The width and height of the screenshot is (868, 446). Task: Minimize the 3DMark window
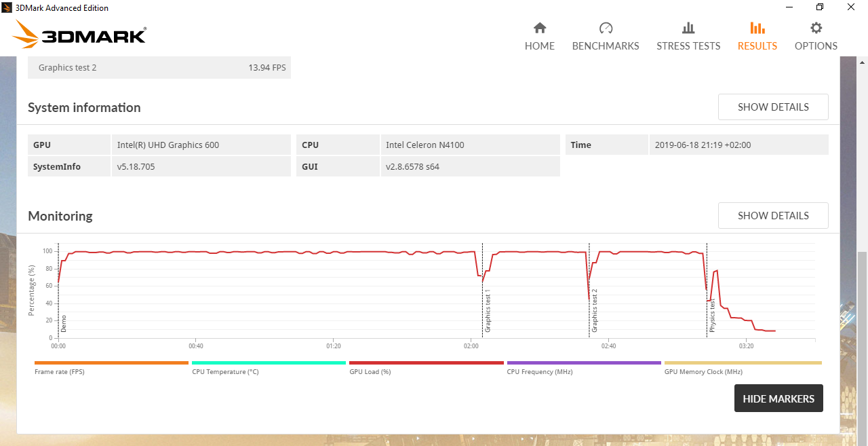pyautogui.click(x=789, y=7)
